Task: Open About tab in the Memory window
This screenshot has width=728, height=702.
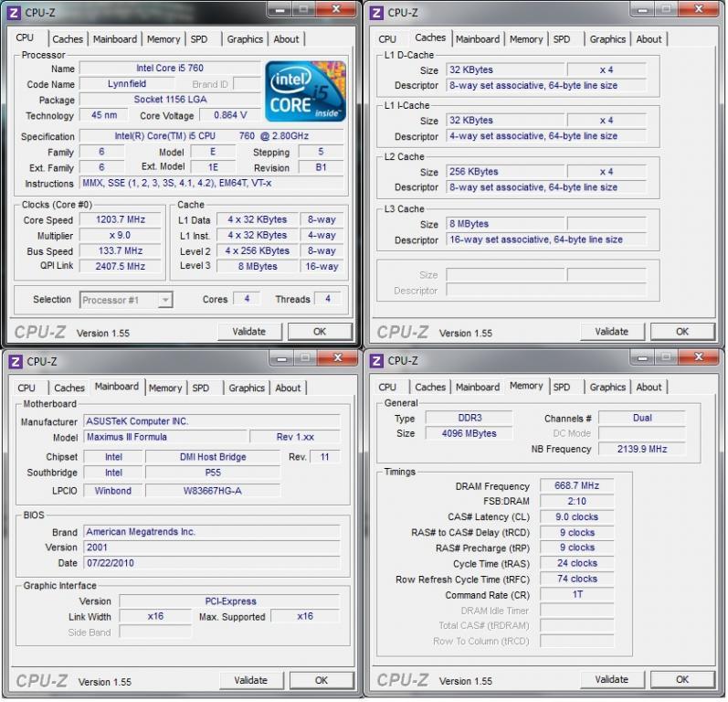Action: (x=649, y=387)
